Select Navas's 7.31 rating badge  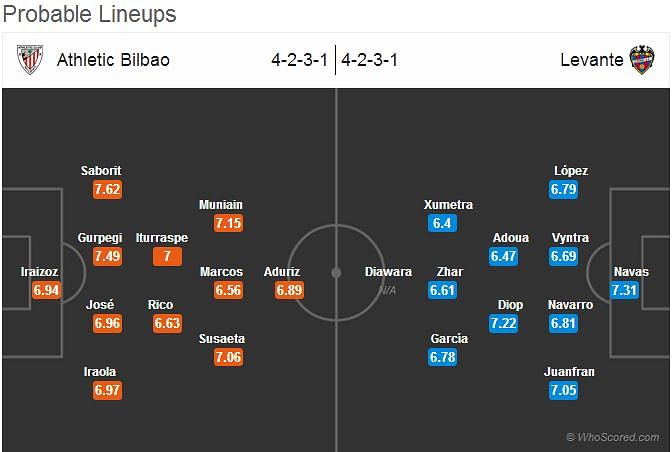[624, 290]
